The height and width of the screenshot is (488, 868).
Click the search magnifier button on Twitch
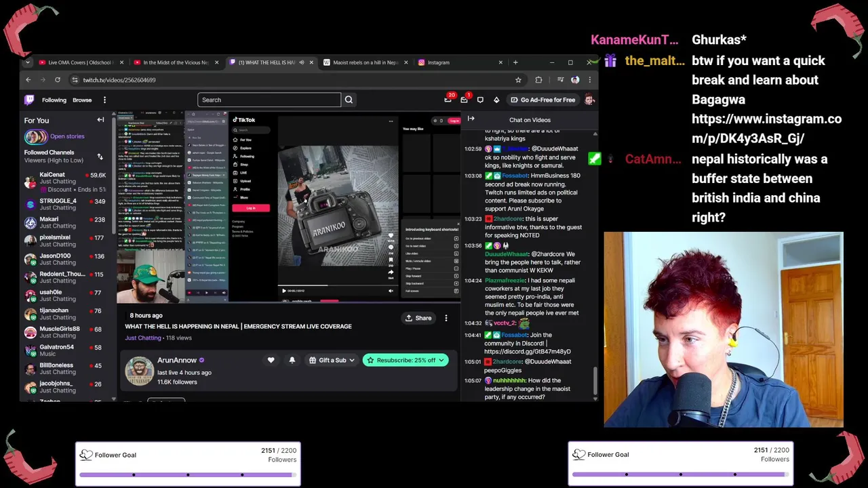(349, 100)
